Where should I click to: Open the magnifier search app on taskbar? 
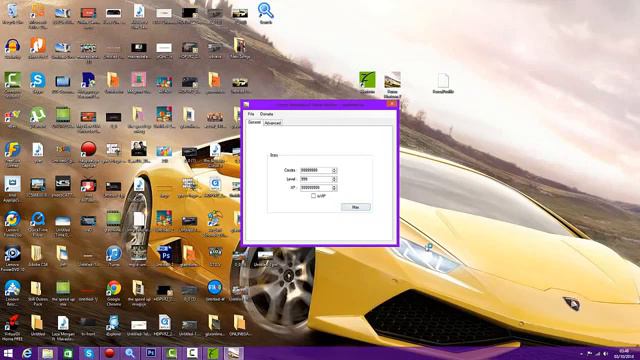[130, 353]
